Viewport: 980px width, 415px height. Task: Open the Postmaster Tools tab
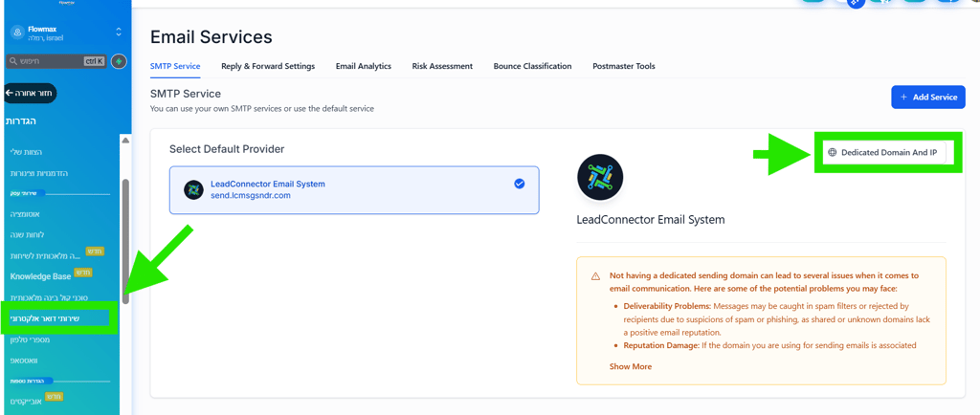click(x=624, y=66)
